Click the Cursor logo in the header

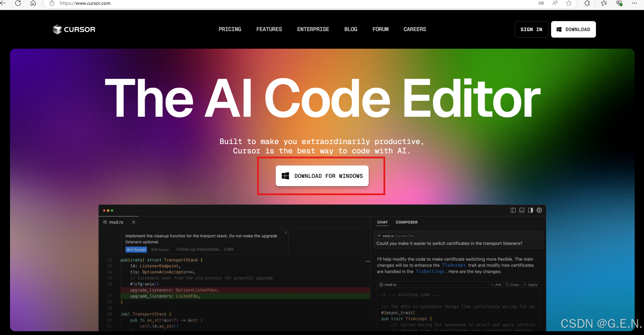pyautogui.click(x=74, y=29)
